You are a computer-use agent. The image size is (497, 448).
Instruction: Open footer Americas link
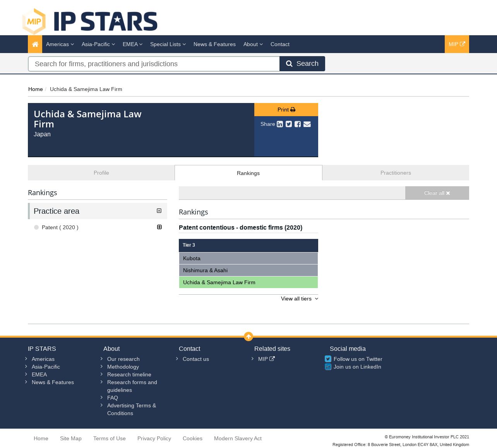click(x=43, y=359)
